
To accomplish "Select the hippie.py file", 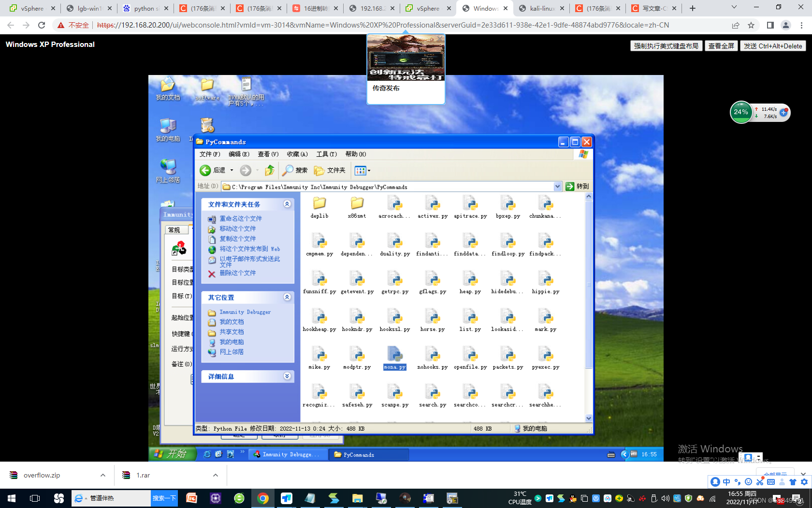I will (x=546, y=283).
